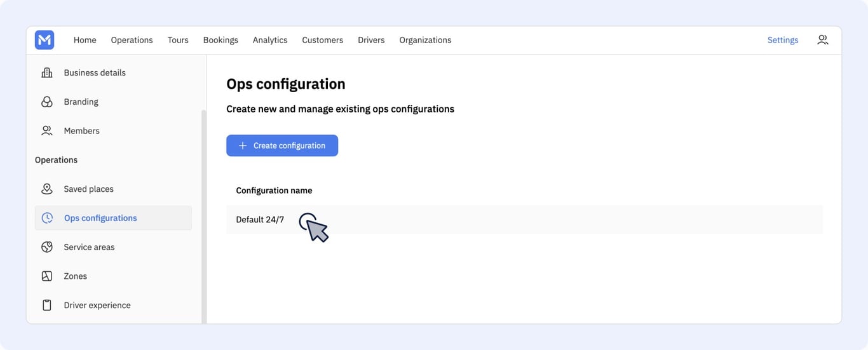Select Members in sidebar

113,131
